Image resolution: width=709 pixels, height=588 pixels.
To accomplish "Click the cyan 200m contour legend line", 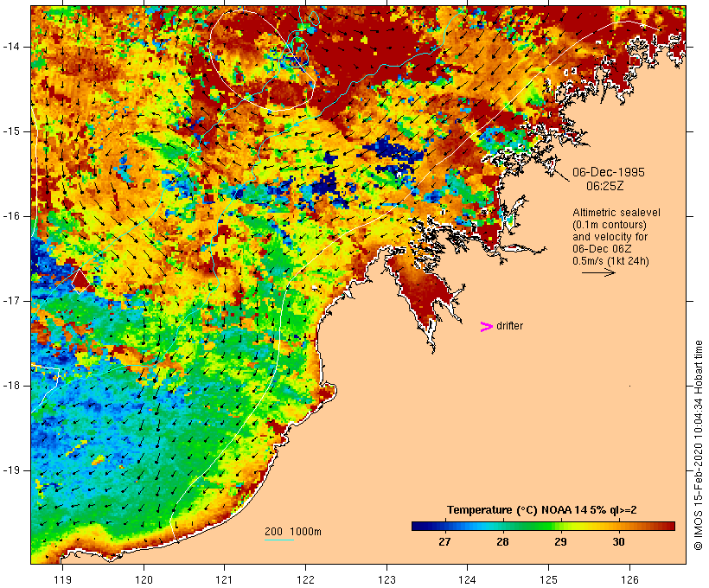I will [279, 540].
